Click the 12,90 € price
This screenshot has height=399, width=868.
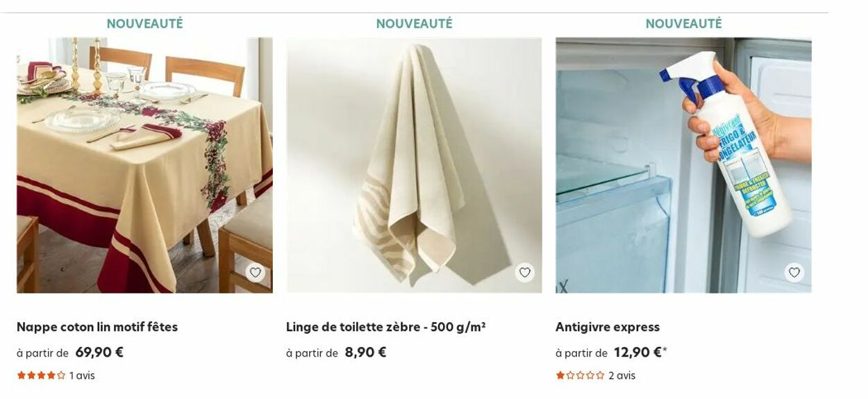click(637, 353)
